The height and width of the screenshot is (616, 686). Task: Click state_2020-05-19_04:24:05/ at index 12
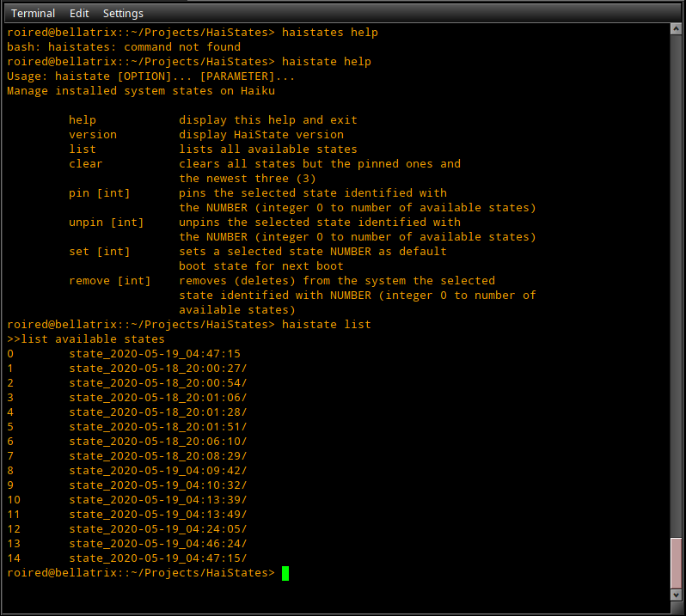coord(158,529)
